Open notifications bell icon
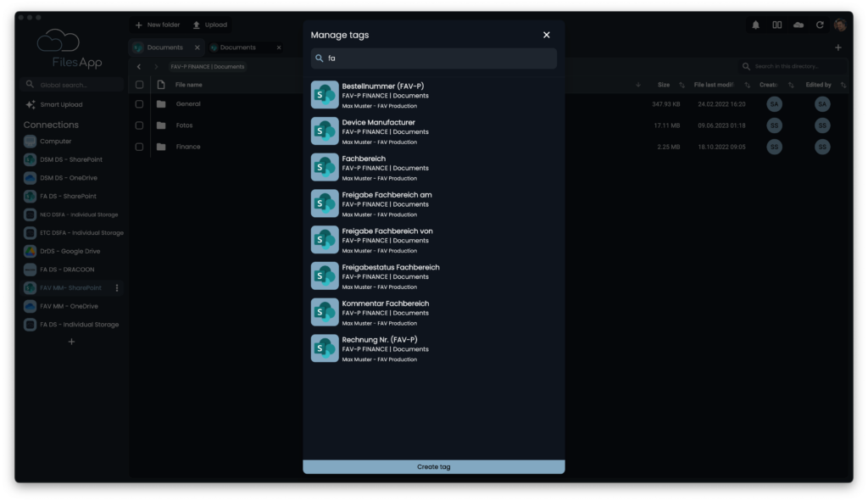 point(755,25)
